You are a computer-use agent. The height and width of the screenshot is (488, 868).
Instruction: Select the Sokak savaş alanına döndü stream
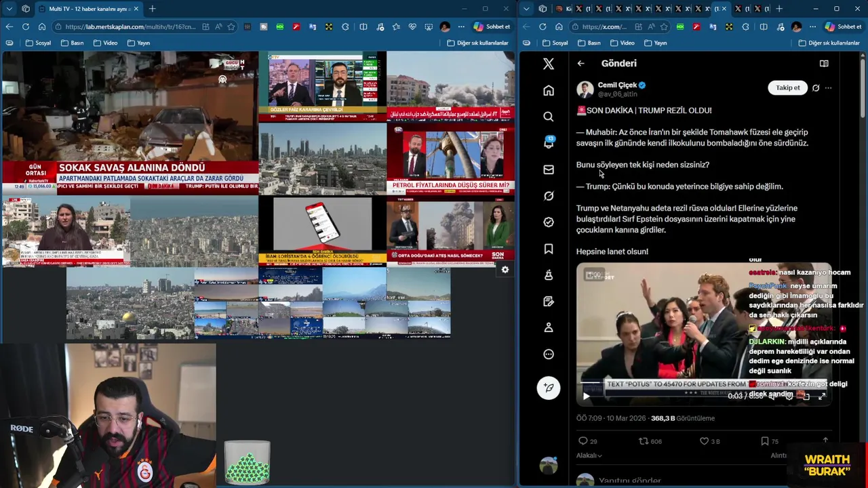129,123
